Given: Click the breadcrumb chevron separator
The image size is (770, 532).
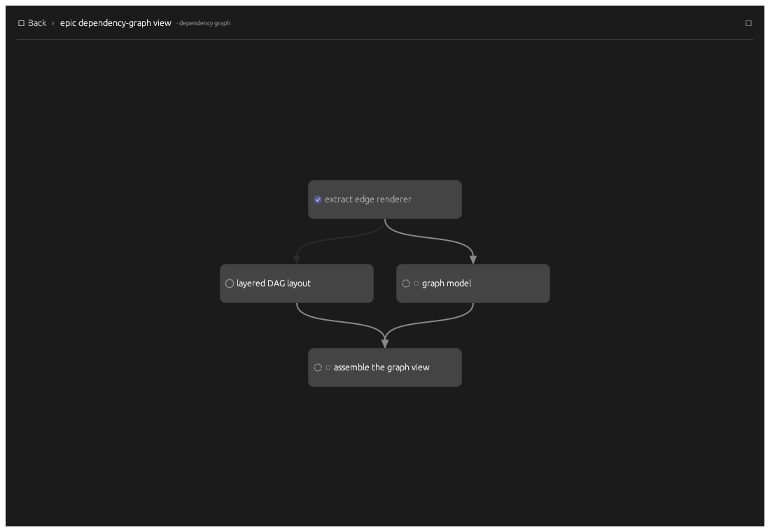Looking at the screenshot, I should 53,23.
